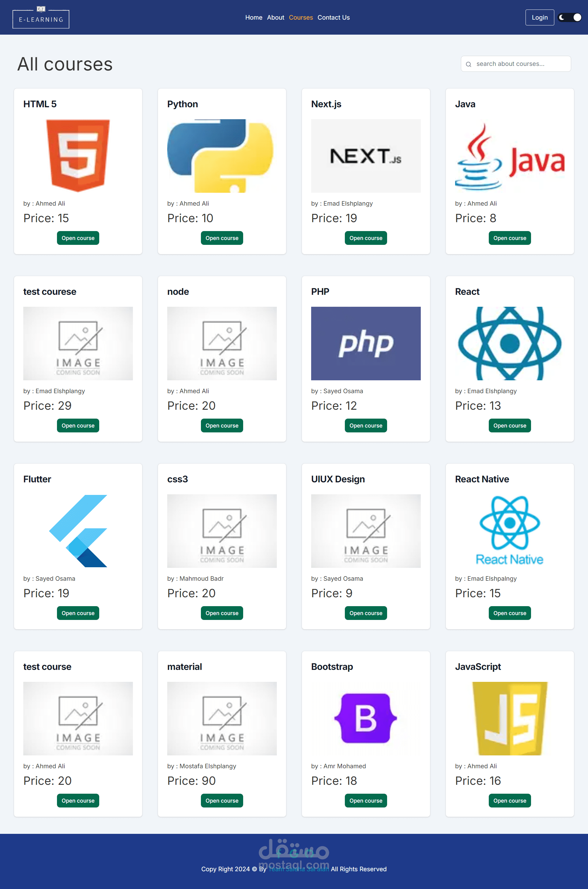Open the Home menu item
The height and width of the screenshot is (889, 588).
(254, 18)
